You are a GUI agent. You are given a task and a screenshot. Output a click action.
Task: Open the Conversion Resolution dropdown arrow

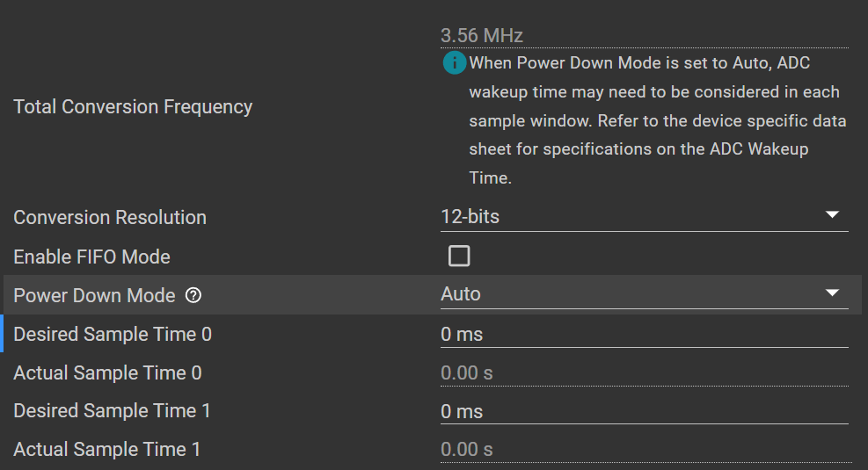tap(832, 215)
